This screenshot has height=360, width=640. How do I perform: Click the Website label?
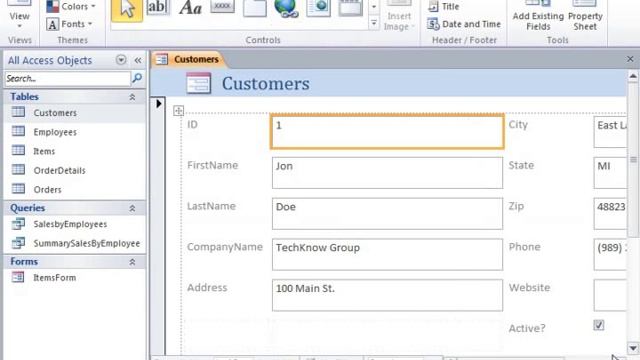point(529,288)
